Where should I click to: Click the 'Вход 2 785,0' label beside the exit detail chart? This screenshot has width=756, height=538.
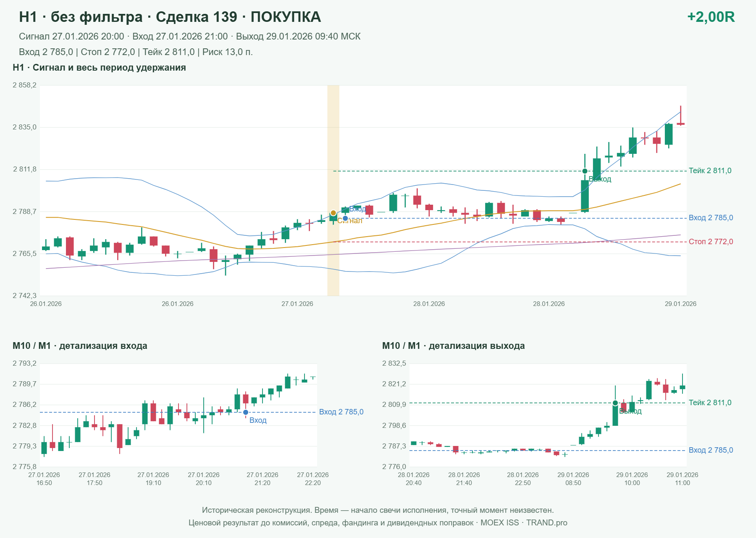point(711,450)
